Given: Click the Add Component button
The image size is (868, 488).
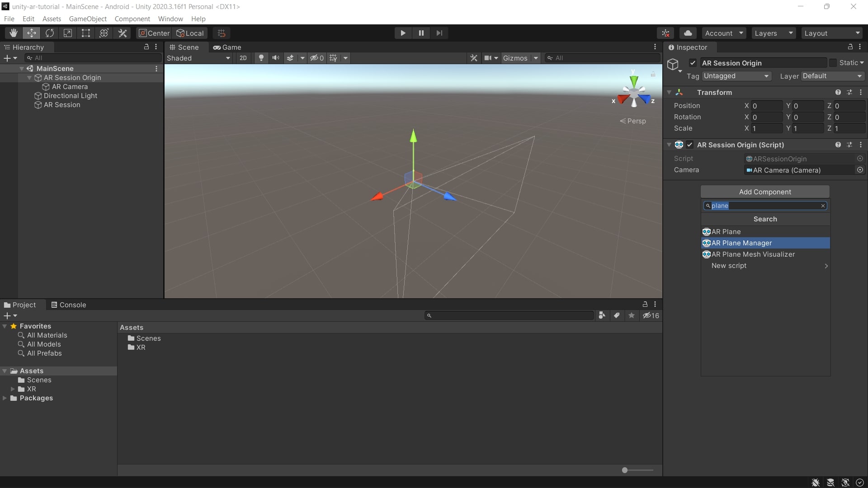Looking at the screenshot, I should (x=765, y=192).
